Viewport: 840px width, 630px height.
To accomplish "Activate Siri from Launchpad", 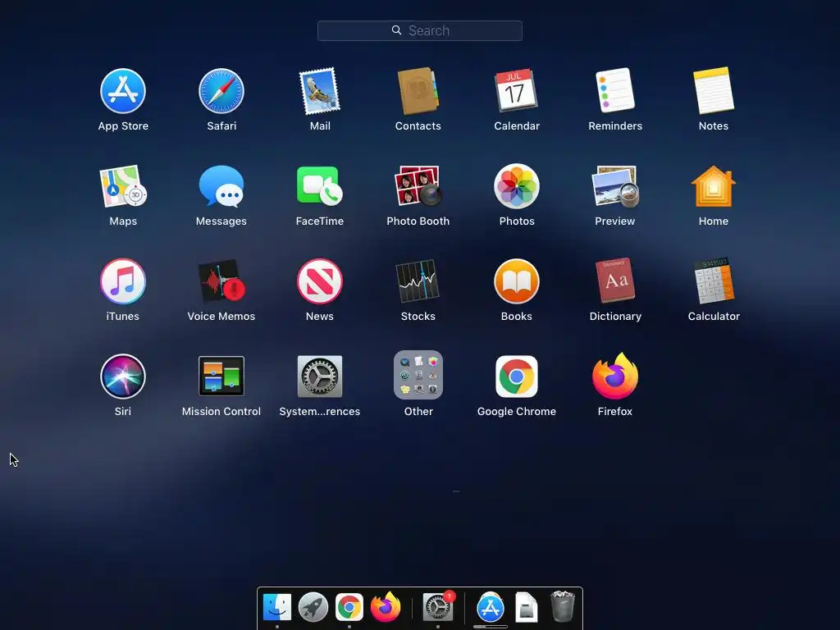I will pos(123,377).
